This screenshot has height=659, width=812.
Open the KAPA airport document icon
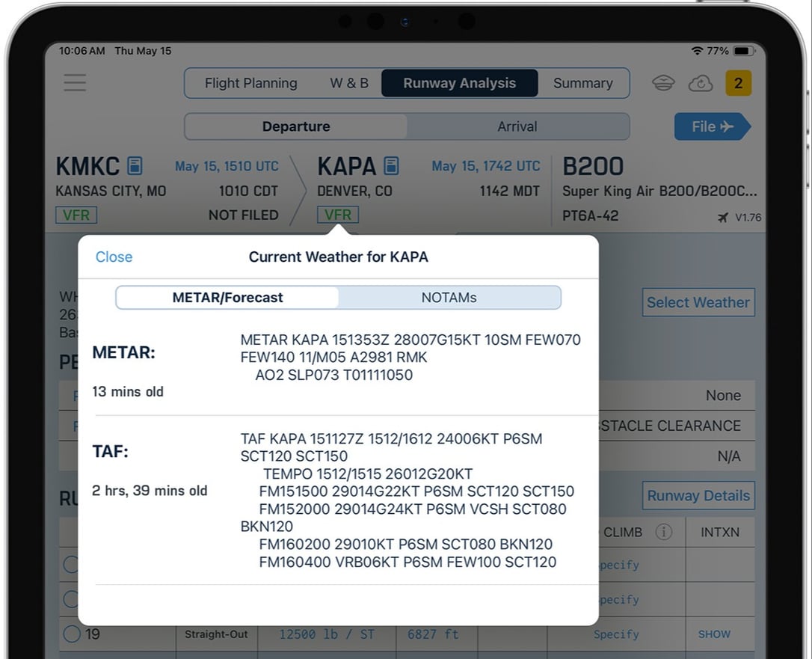393,165
